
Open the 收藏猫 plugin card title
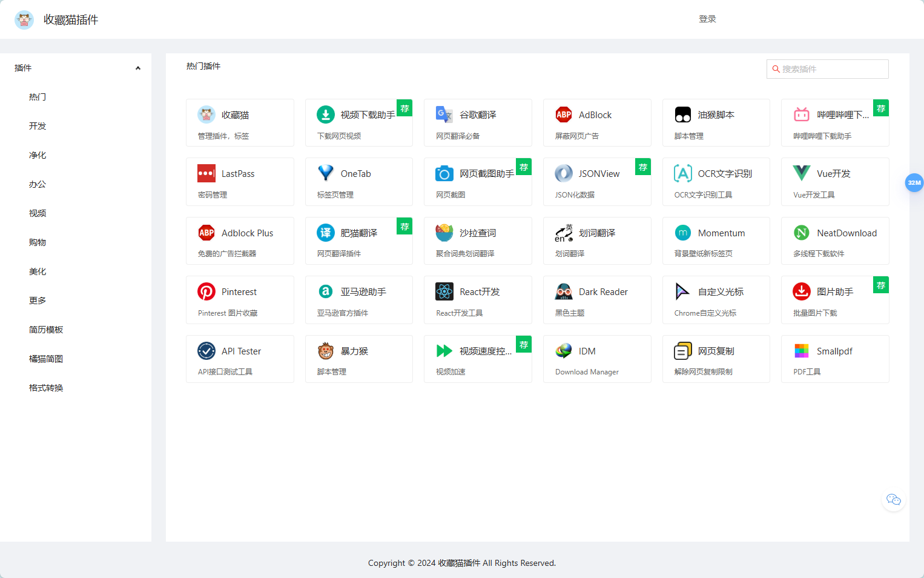point(235,115)
